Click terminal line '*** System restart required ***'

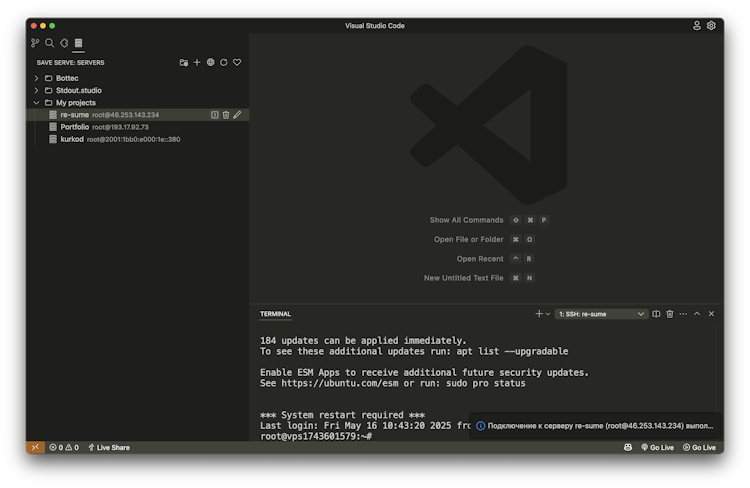click(342, 415)
